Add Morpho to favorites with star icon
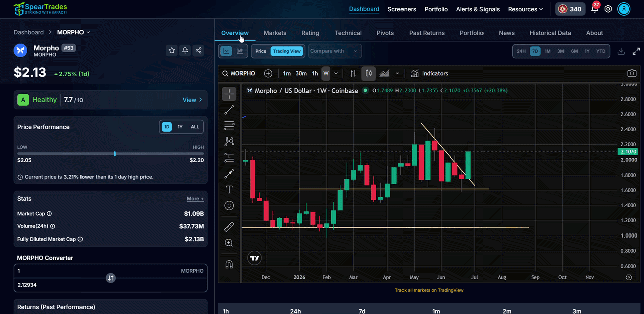Screen dimensions: 644x314 pyautogui.click(x=172, y=50)
